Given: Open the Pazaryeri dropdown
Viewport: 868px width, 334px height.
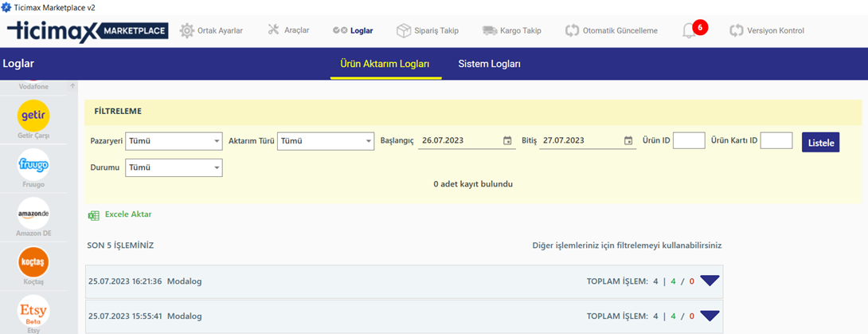Looking at the screenshot, I should 174,140.
